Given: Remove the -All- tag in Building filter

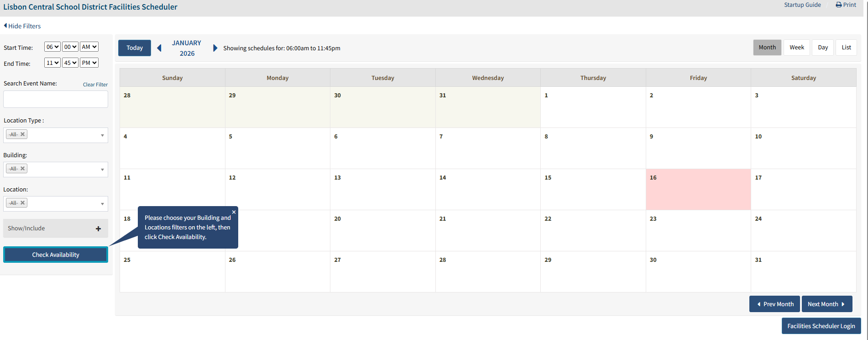Looking at the screenshot, I should pos(22,169).
